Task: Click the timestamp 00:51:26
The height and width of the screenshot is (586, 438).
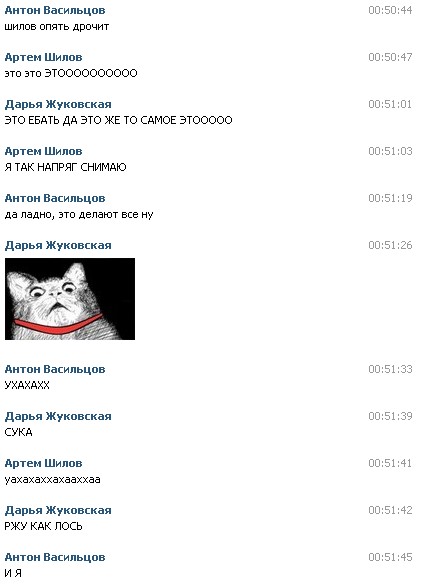Action: pyautogui.click(x=390, y=245)
